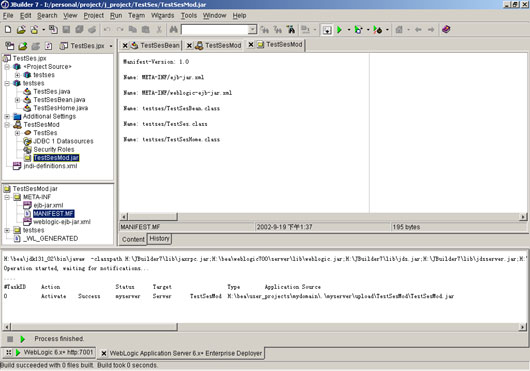Select TestSesHome.java in the project tree
This screenshot has height=371, width=530.
[61, 108]
